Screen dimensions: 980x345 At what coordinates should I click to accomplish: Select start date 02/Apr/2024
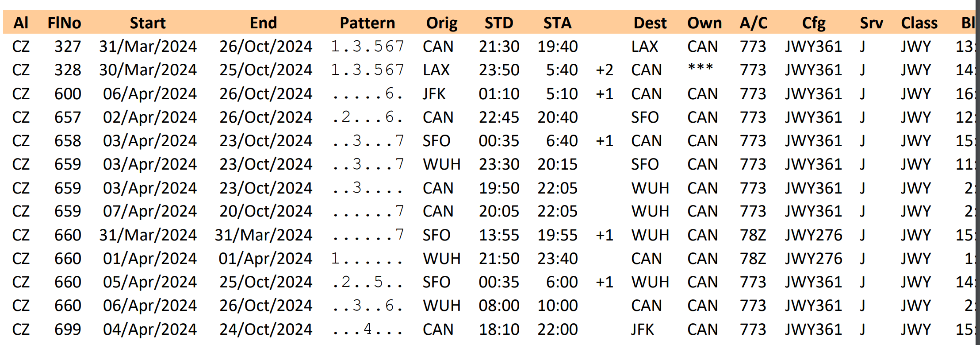pyautogui.click(x=150, y=117)
